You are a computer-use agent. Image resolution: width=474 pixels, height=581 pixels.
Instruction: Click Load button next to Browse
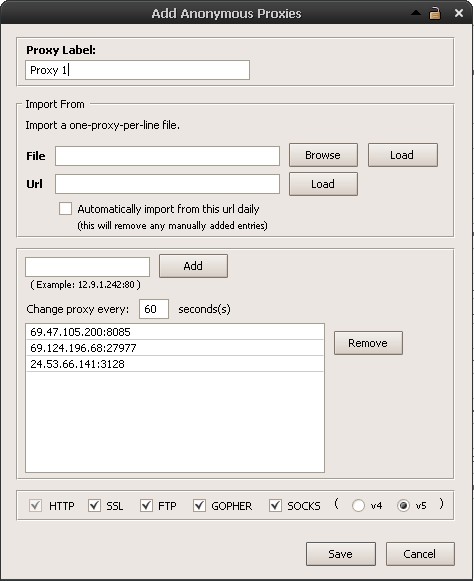click(403, 155)
